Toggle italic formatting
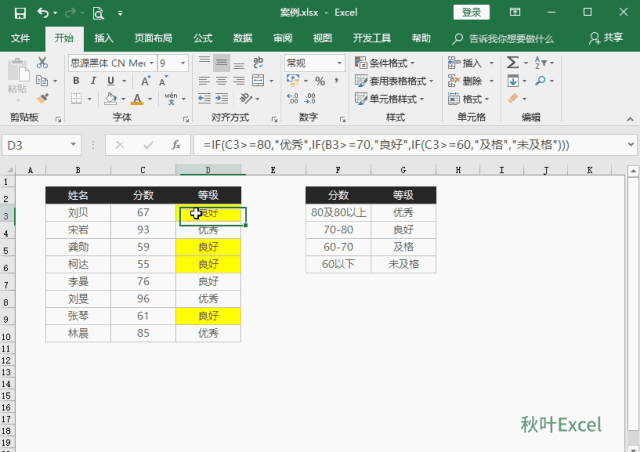 point(93,81)
